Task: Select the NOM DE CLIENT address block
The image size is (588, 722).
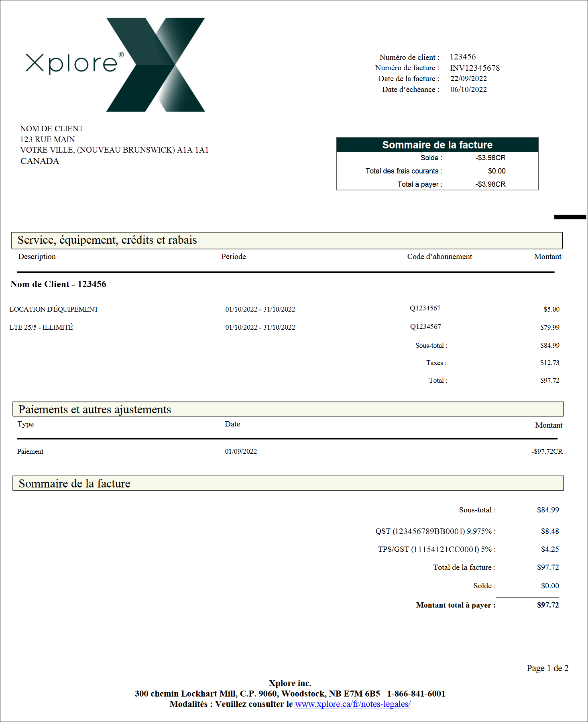Action: 114,145
